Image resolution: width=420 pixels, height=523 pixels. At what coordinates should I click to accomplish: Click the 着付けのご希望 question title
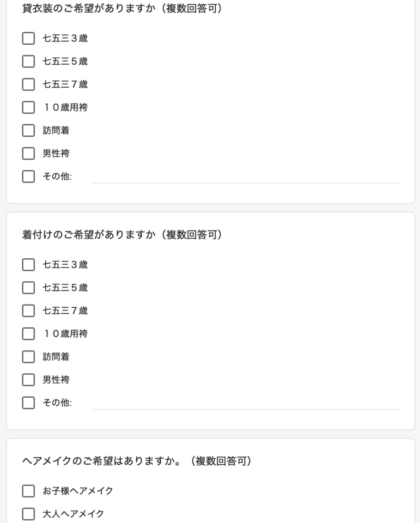[x=122, y=235]
